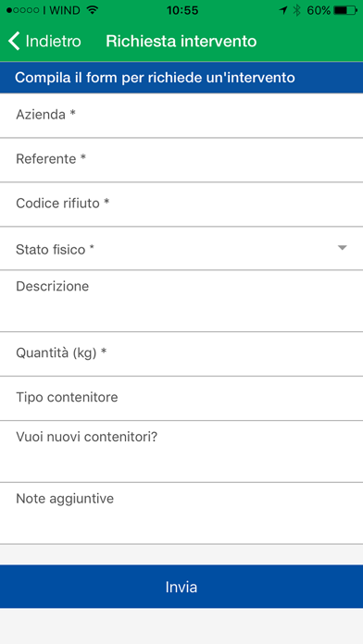
Task: Focus the Referente input field
Action: (x=181, y=160)
